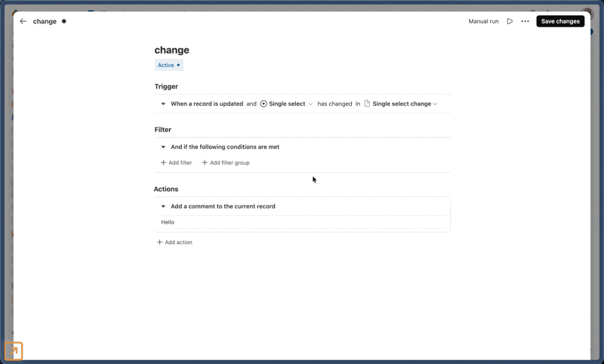Click the back arrow icon
The image size is (604, 364).
(x=23, y=21)
